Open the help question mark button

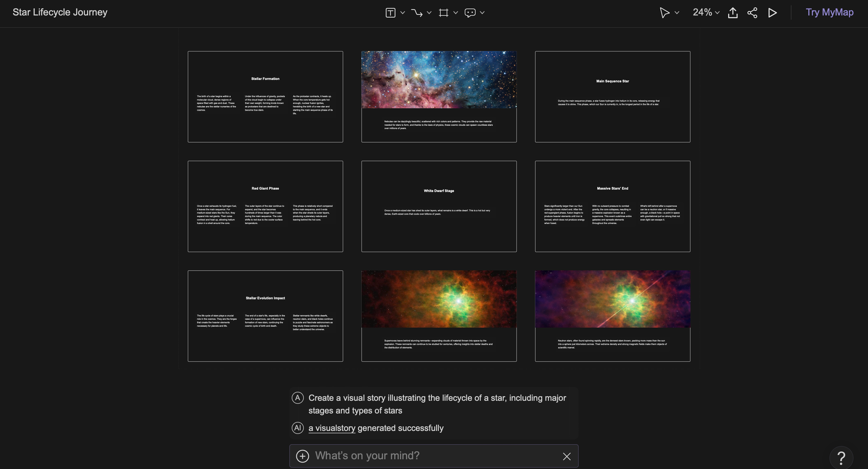tap(841, 457)
